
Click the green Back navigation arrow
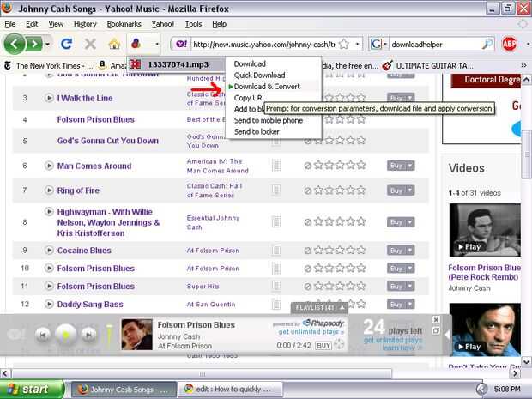coord(15,44)
